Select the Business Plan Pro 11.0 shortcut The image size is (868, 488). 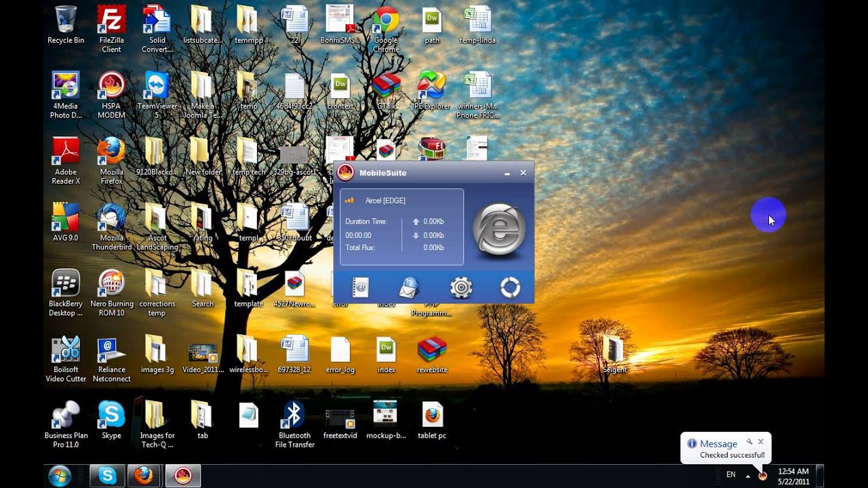66,424
